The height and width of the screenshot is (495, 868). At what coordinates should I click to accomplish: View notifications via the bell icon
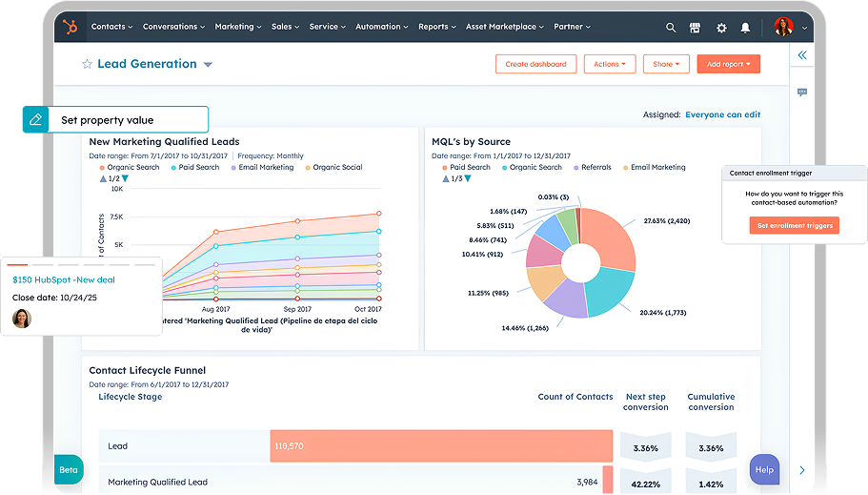(x=746, y=28)
